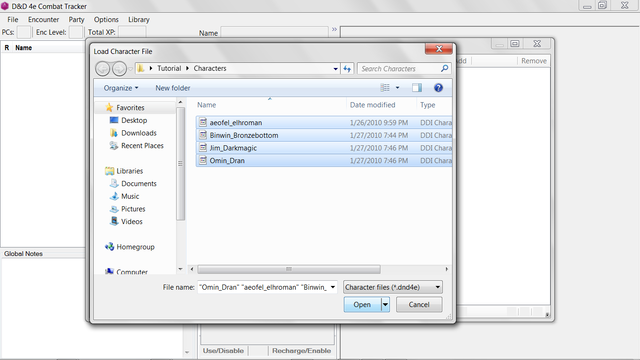
Task: Open the Character files type dropdown
Action: [393, 287]
